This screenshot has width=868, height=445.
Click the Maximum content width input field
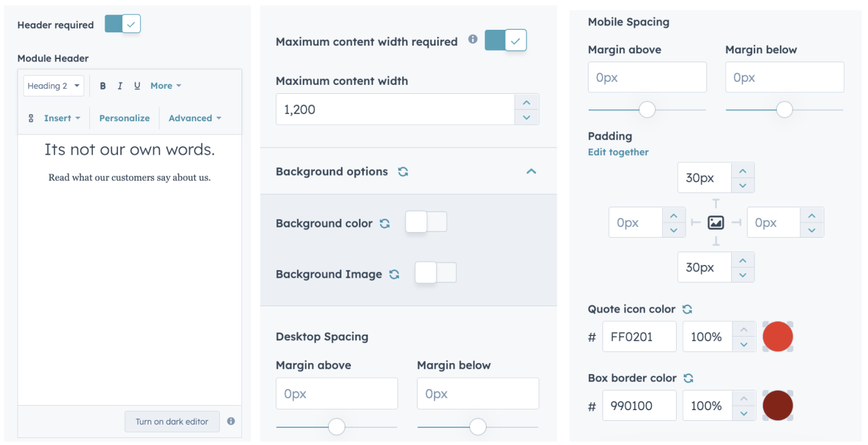coord(395,110)
